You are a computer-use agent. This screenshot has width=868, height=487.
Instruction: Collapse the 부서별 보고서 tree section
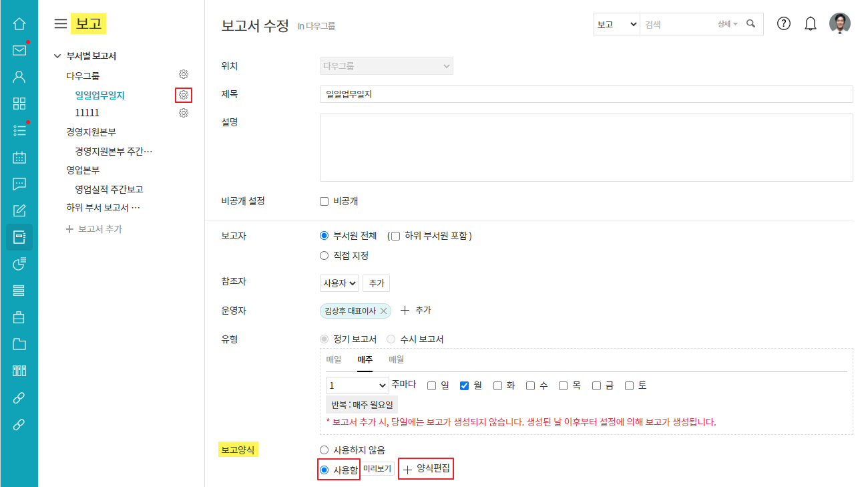pos(57,56)
